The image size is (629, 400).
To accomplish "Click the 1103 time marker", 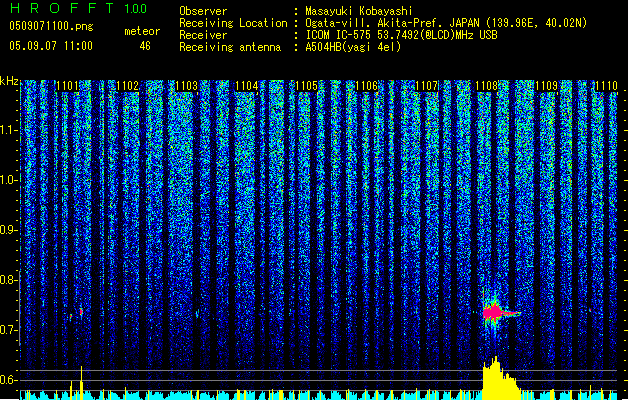I will point(187,86).
